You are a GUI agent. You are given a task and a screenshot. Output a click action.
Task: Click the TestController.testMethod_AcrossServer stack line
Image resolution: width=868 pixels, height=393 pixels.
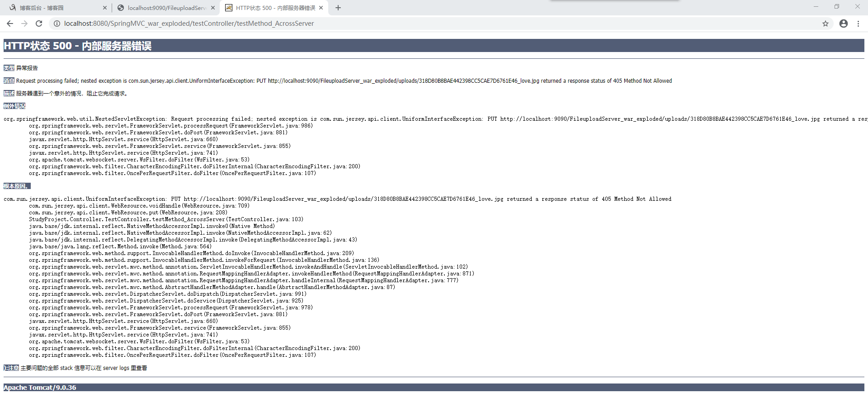(166, 219)
